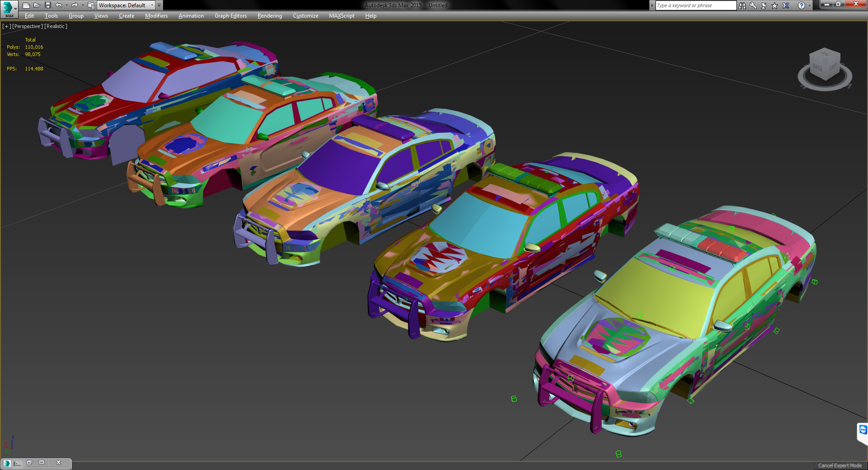
Task: Click the [Perspective] viewport label
Action: [x=28, y=26]
